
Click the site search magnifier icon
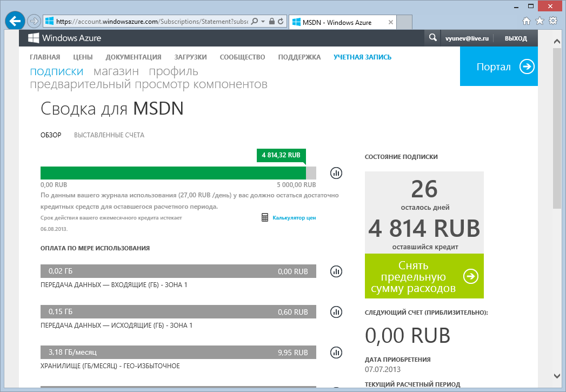pyautogui.click(x=432, y=37)
